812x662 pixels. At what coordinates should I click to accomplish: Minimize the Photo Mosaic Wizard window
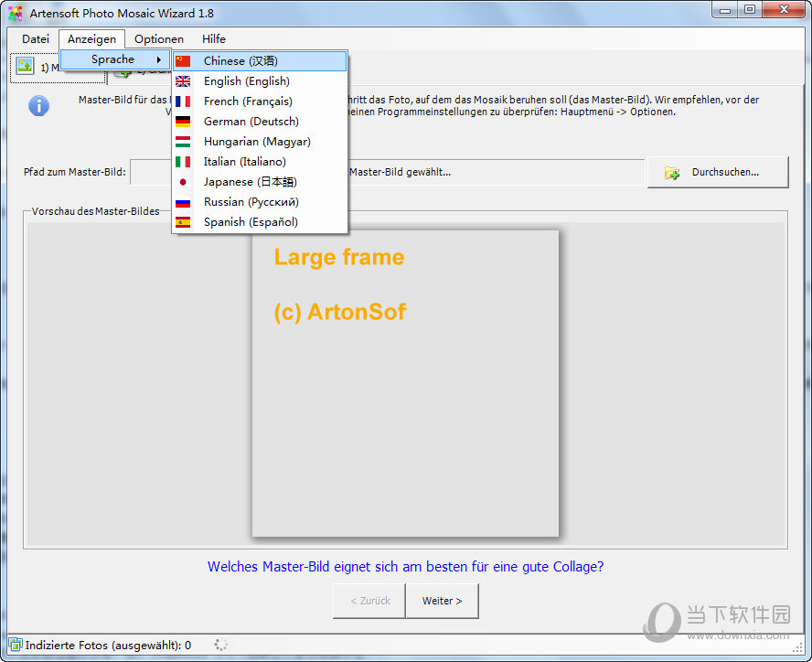725,10
